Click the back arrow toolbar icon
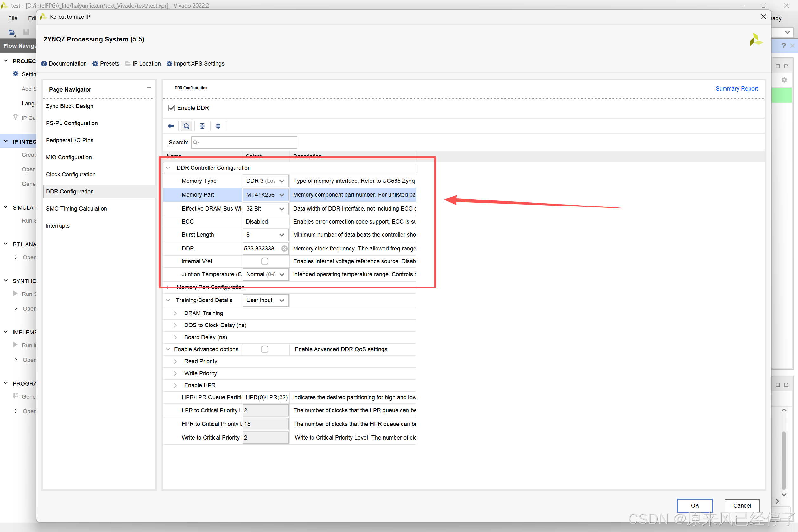Image resolution: width=798 pixels, height=532 pixels. [x=171, y=126]
